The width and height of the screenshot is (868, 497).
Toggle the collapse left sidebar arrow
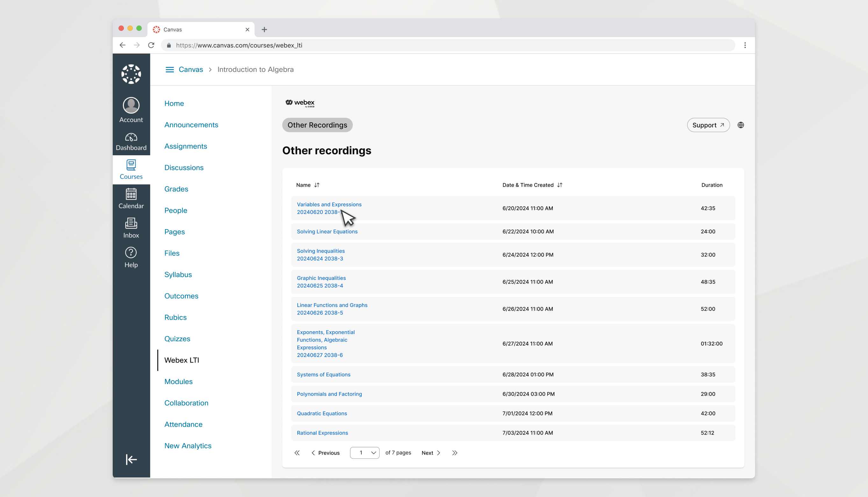131,459
